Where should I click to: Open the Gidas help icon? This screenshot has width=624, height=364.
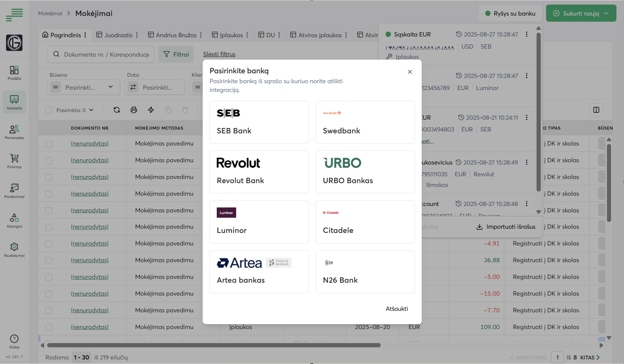click(x=14, y=341)
